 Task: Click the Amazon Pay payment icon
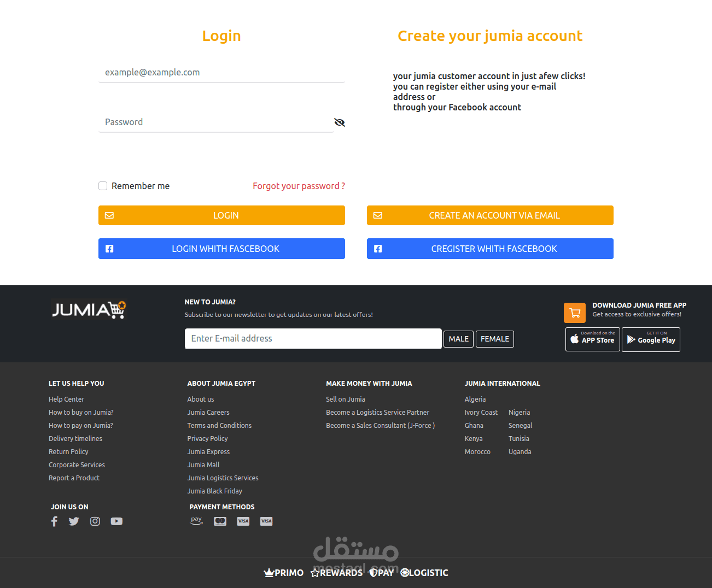click(196, 521)
